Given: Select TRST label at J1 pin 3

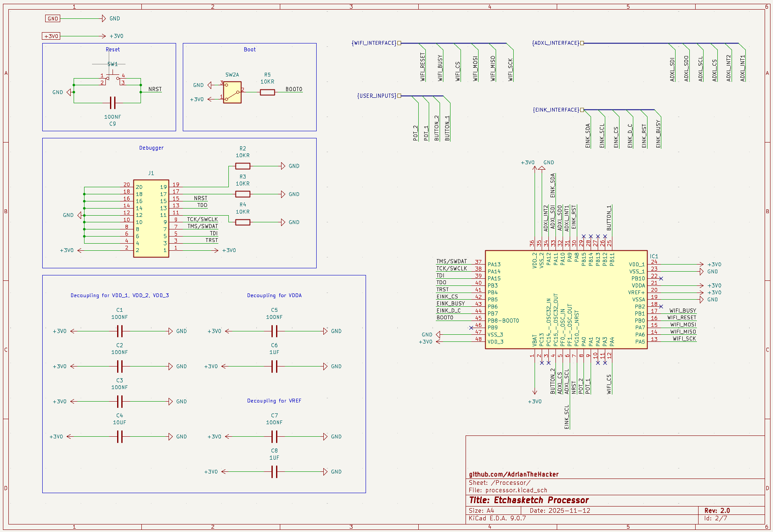Looking at the screenshot, I should coord(212,240).
